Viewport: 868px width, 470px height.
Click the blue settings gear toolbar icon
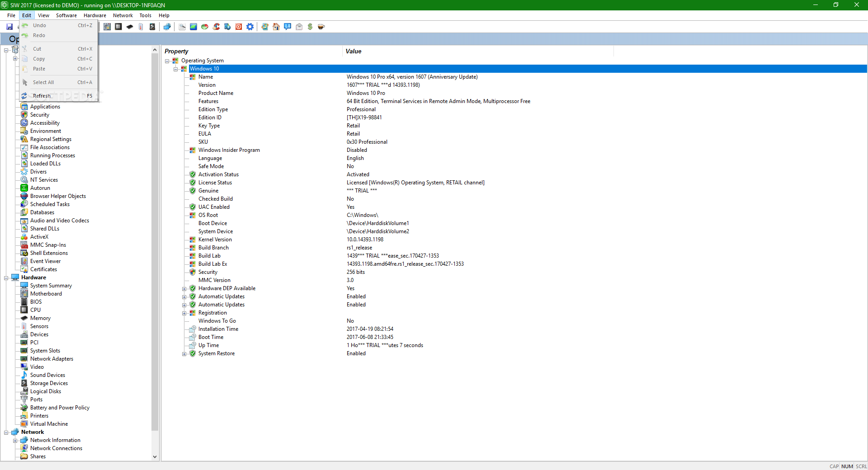pos(250,27)
